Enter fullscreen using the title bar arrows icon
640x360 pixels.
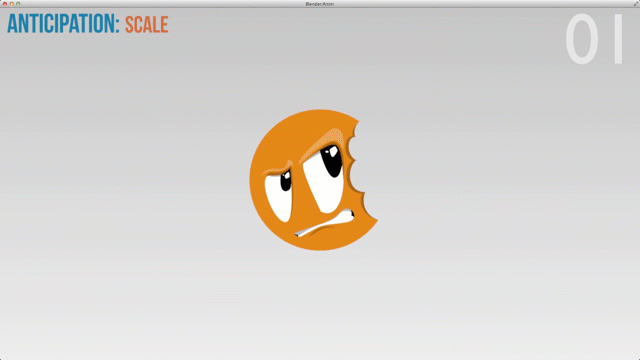coord(636,3)
